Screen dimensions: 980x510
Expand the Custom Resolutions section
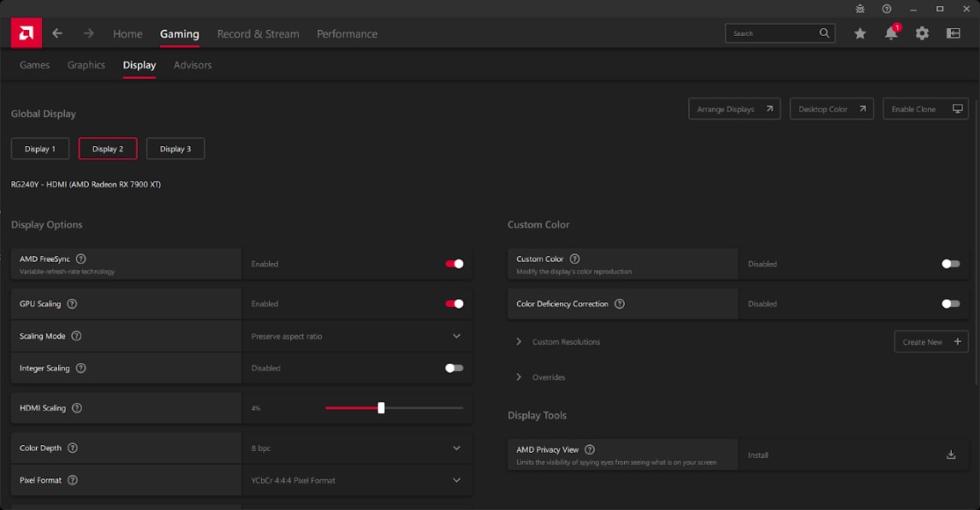point(519,341)
